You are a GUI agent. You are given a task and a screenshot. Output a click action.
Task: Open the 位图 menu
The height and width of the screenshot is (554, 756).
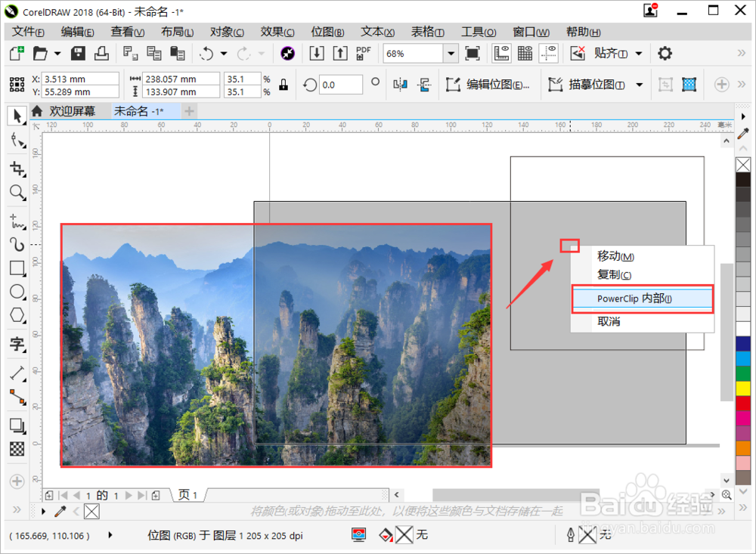(327, 32)
